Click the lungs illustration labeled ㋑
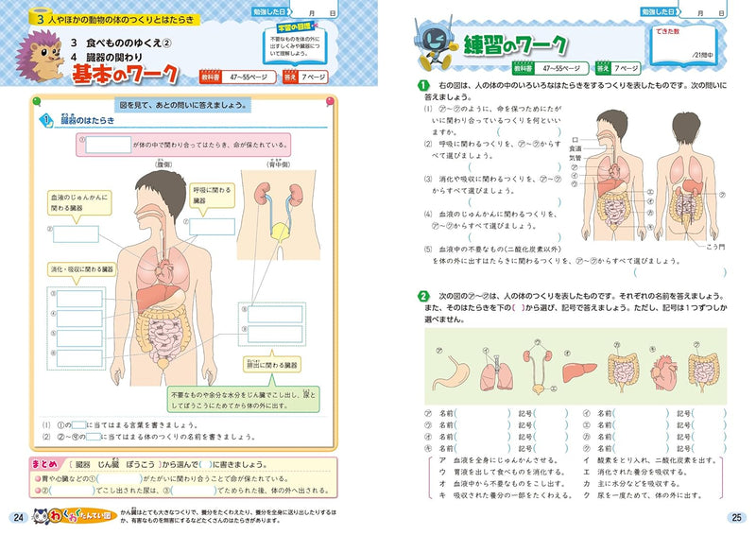756x535 pixels. pyautogui.click(x=498, y=371)
